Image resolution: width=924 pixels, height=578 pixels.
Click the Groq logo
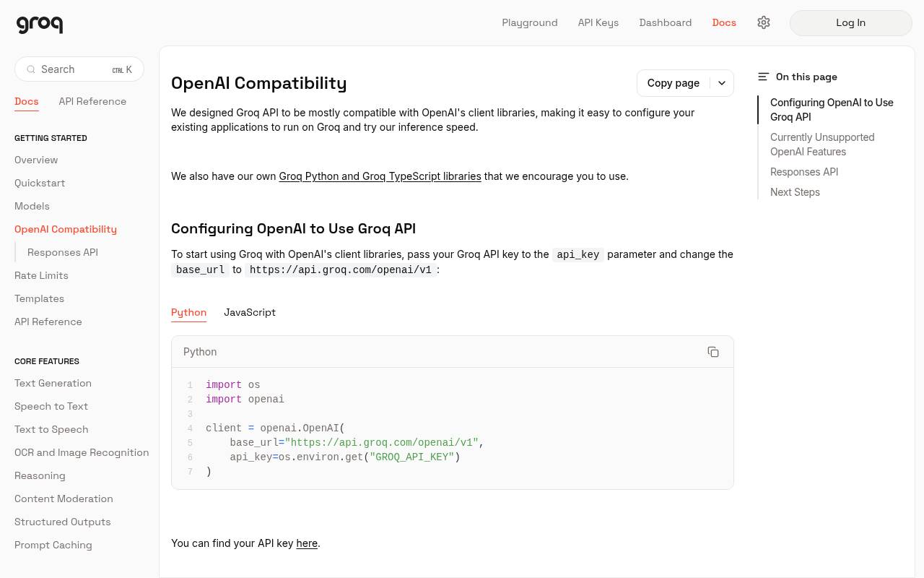pyautogui.click(x=40, y=24)
